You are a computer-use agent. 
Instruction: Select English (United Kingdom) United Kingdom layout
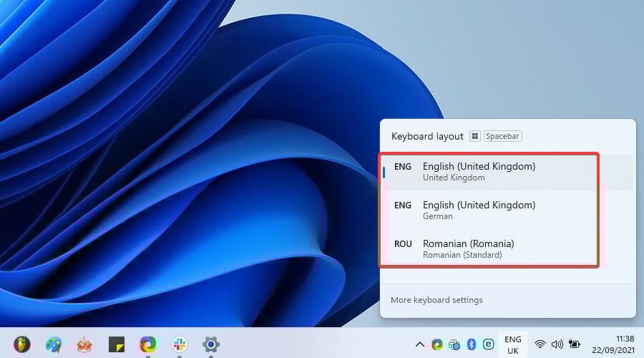point(507,172)
